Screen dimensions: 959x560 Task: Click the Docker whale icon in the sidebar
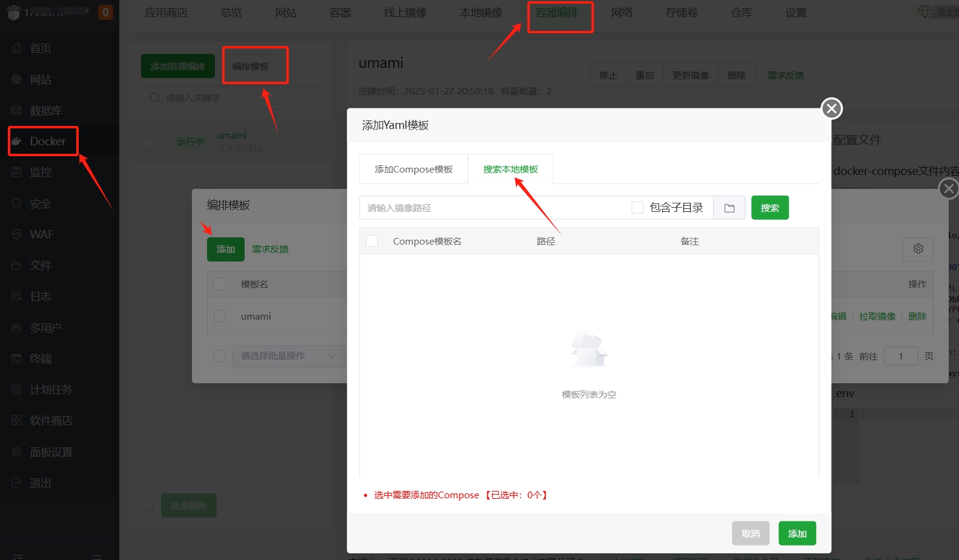coord(16,141)
